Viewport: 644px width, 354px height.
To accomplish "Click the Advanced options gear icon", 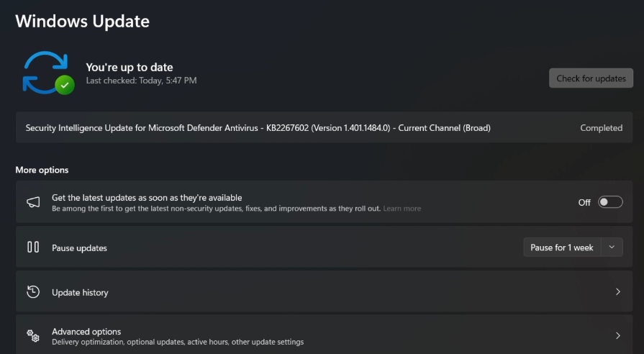I will [33, 335].
